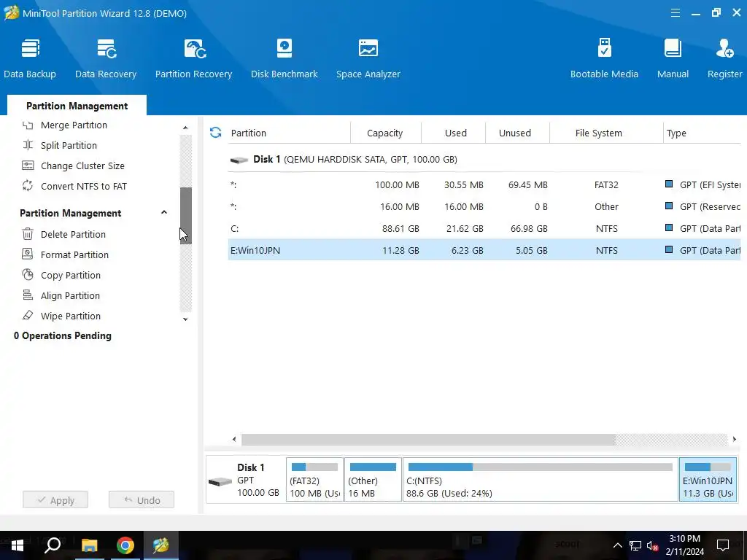Image resolution: width=747 pixels, height=560 pixels.
Task: Open the volume icon in system tray
Action: click(652, 545)
